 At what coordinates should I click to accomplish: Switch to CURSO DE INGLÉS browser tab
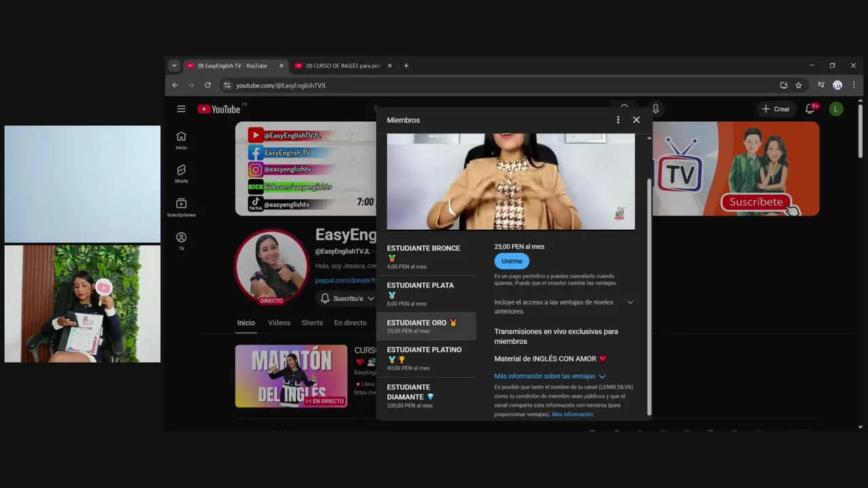344,66
